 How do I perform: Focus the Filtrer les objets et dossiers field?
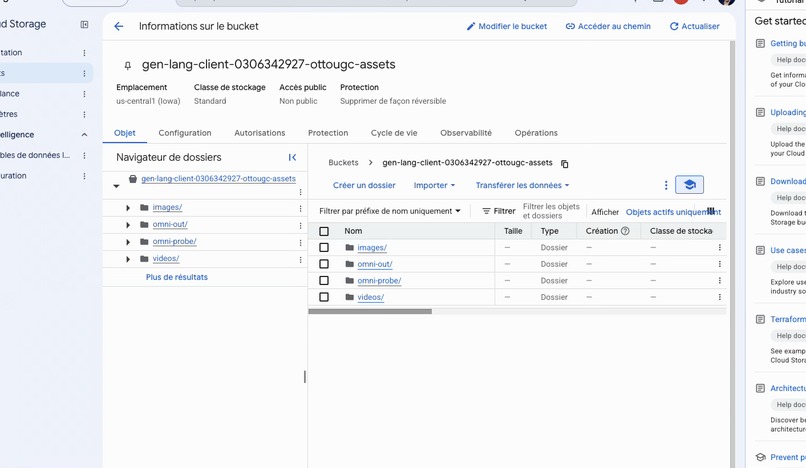[551, 211]
